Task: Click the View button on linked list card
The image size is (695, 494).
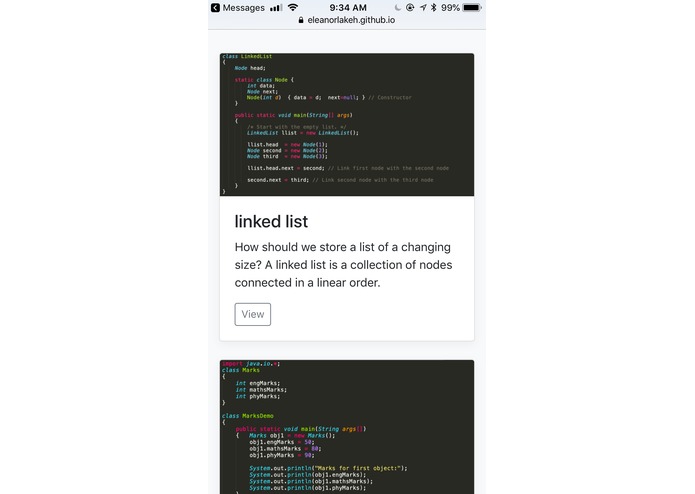Action: tap(253, 314)
